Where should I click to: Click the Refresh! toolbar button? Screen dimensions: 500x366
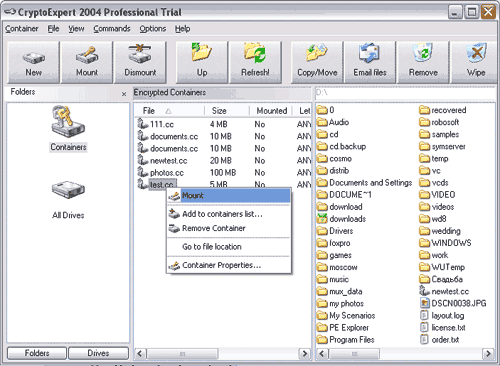(x=255, y=62)
